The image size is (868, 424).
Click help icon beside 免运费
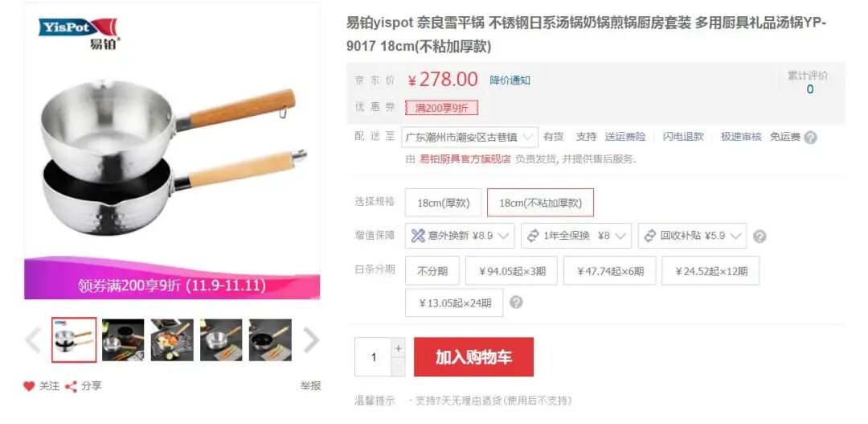pos(810,138)
